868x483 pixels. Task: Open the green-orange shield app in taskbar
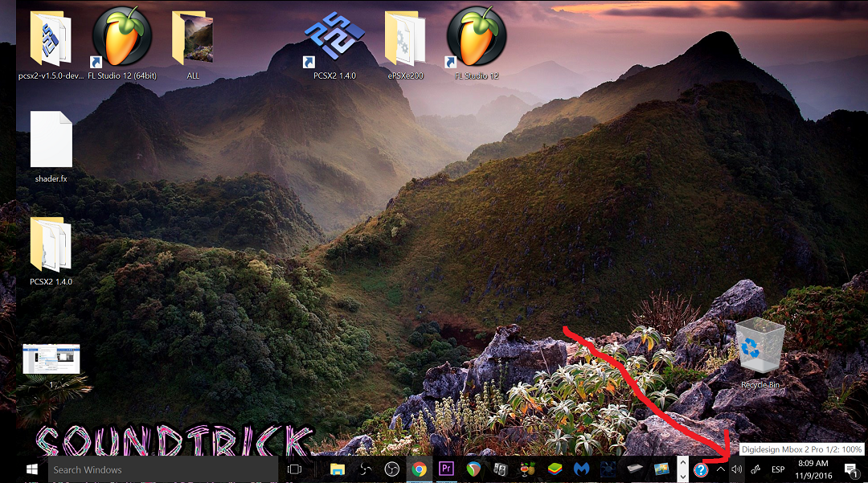(473, 469)
